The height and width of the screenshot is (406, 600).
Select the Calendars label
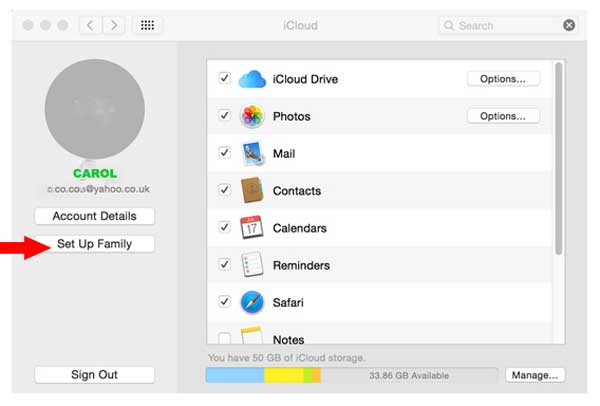tap(300, 228)
